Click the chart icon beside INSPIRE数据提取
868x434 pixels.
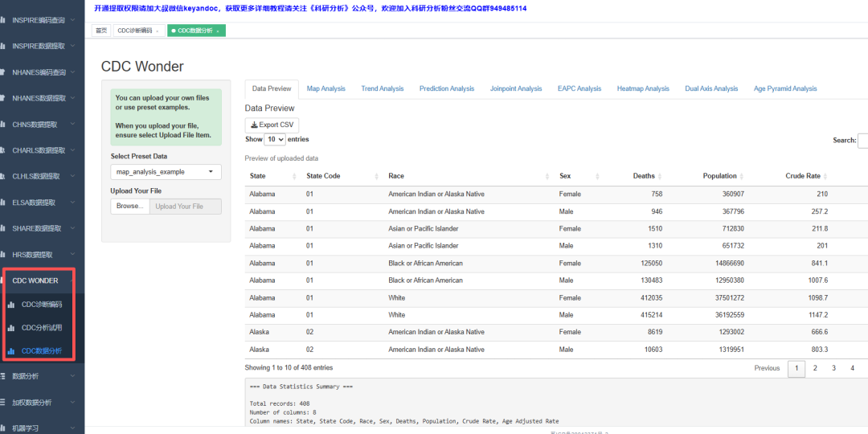pyautogui.click(x=3, y=46)
